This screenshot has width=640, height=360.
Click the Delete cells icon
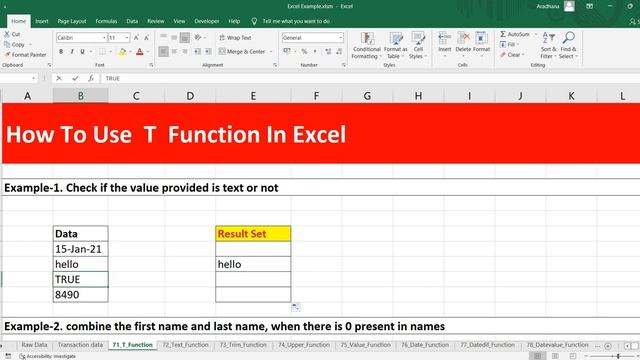pyautogui.click(x=463, y=38)
